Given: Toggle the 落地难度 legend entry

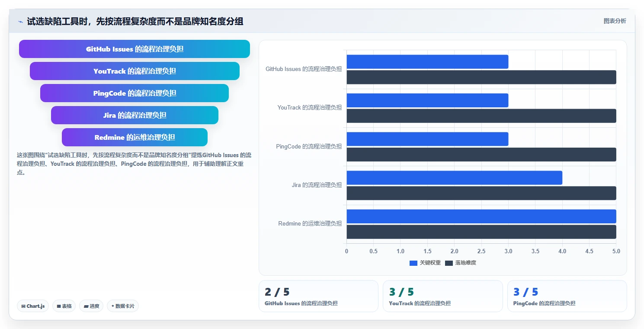Looking at the screenshot, I should pos(461,263).
